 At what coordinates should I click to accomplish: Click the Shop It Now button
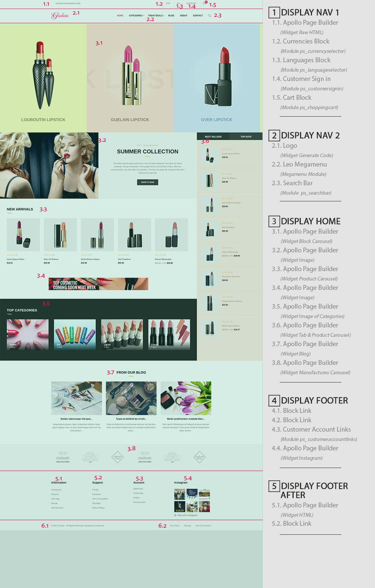pyautogui.click(x=148, y=182)
